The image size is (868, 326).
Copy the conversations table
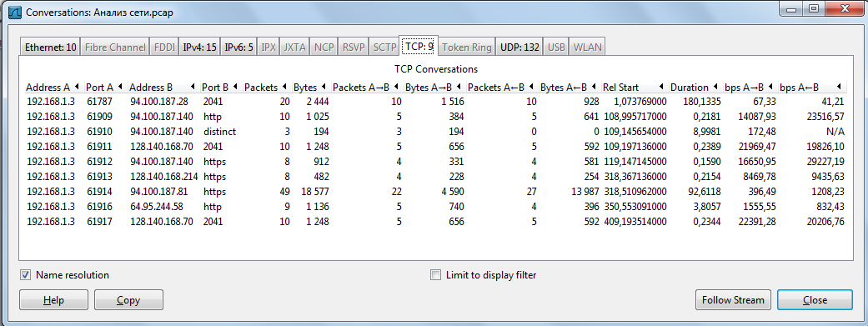click(x=128, y=300)
